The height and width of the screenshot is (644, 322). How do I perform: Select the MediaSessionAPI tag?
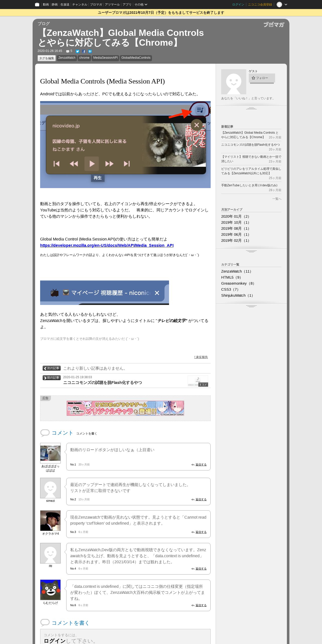pos(105,58)
